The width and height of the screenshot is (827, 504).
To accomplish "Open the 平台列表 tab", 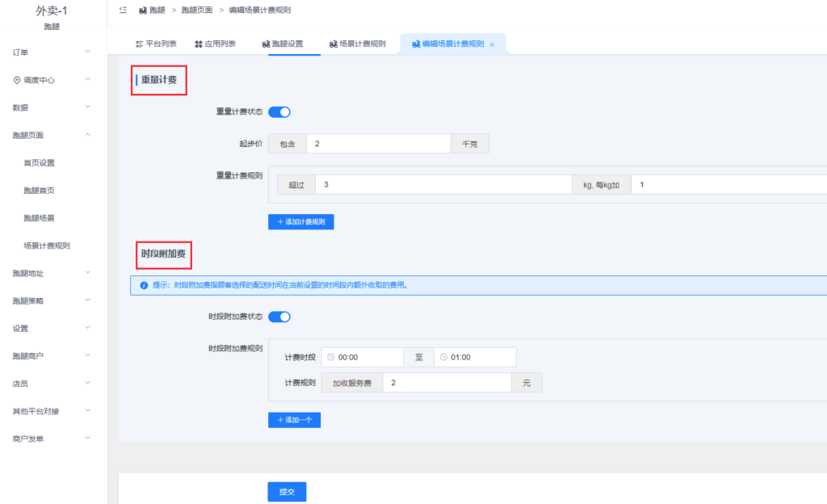I will (x=155, y=44).
